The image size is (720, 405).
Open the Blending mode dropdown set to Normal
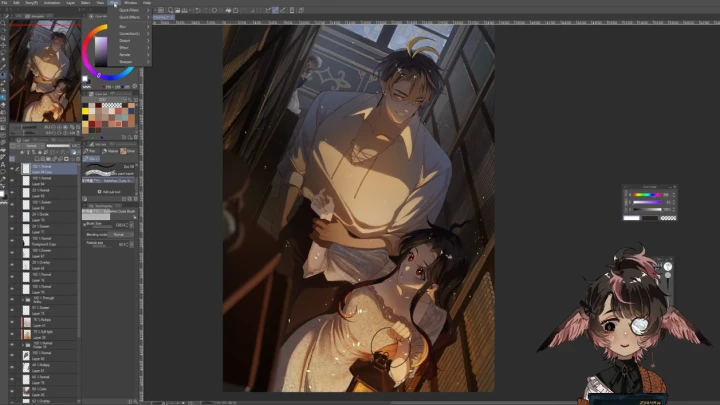tap(120, 235)
